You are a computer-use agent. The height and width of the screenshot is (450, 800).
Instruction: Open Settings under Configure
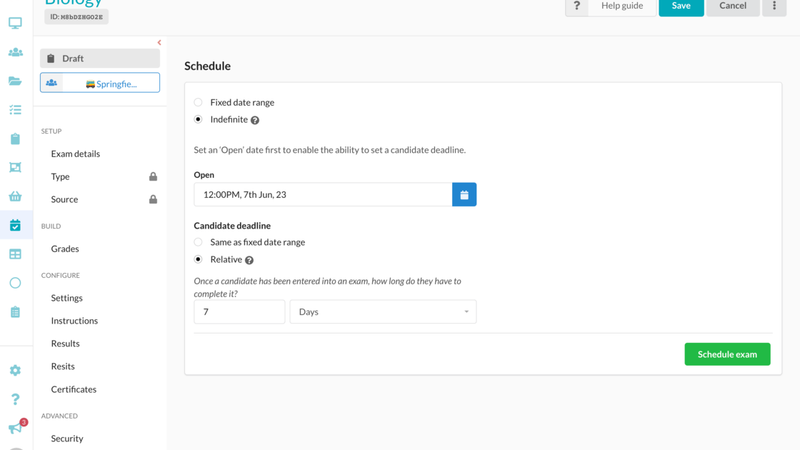[x=67, y=298]
